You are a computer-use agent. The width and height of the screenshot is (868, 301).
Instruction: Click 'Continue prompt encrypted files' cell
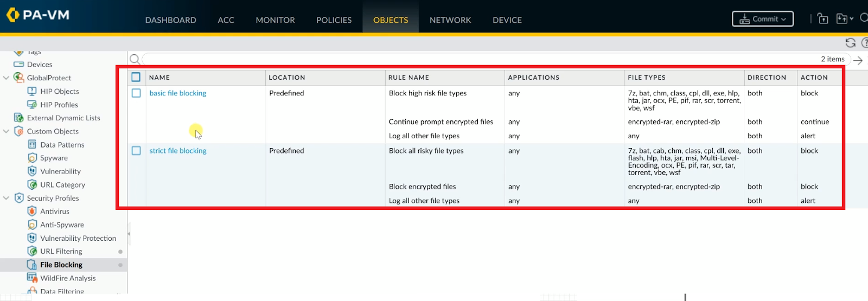[441, 122]
